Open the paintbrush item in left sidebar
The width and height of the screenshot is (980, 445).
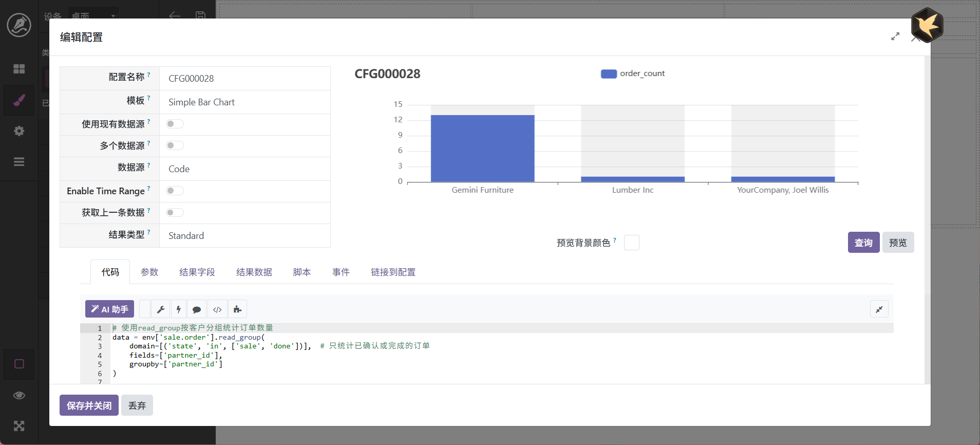pyautogui.click(x=19, y=100)
